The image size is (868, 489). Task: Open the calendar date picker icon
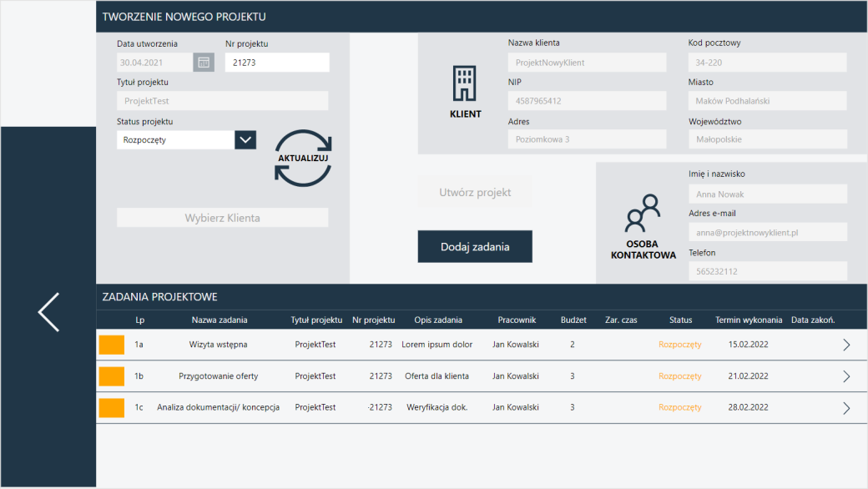point(204,63)
